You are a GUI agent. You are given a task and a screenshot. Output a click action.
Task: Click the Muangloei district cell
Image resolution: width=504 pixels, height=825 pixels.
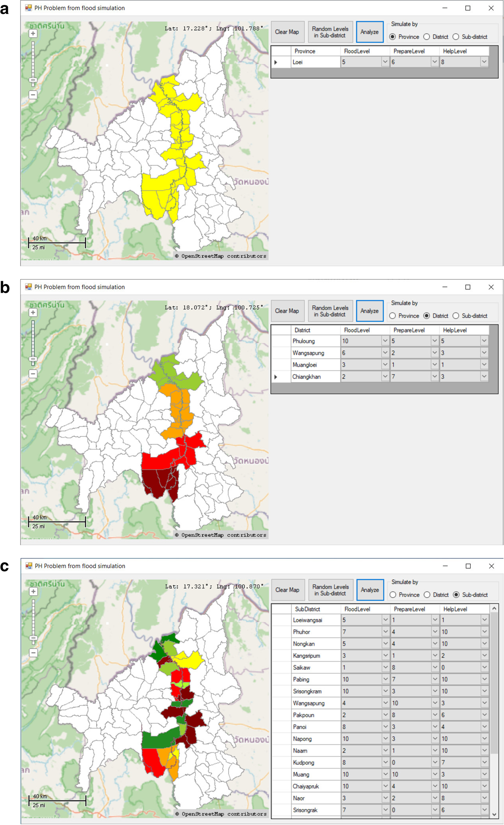(315, 365)
